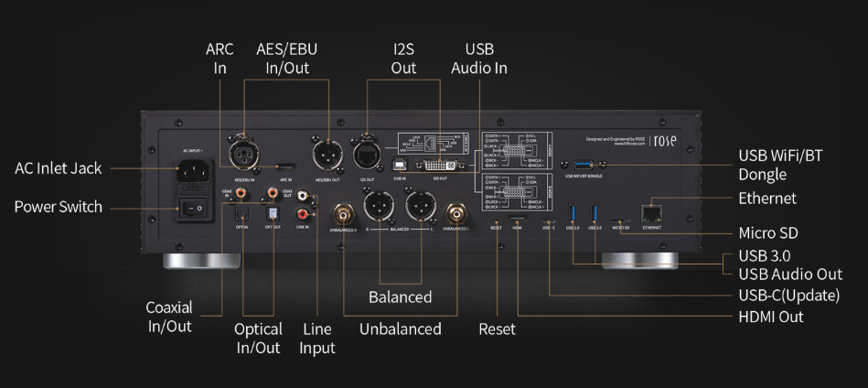Click the USB-C port on the panel
The image size is (868, 388).
tap(548, 220)
